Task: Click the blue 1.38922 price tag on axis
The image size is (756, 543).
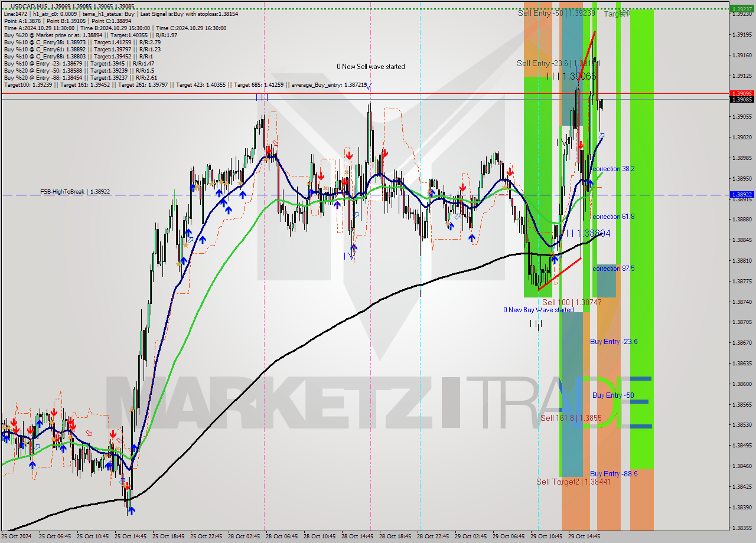Action: 741,194
